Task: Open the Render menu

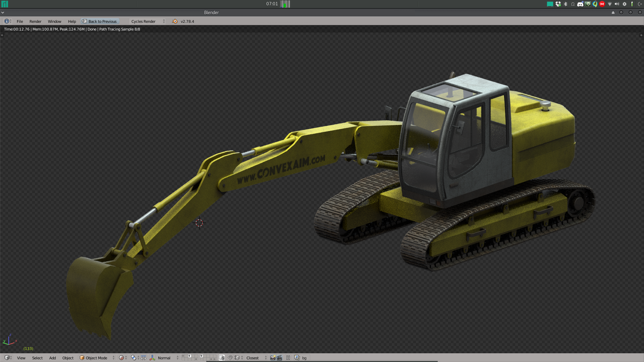Action: [35, 21]
